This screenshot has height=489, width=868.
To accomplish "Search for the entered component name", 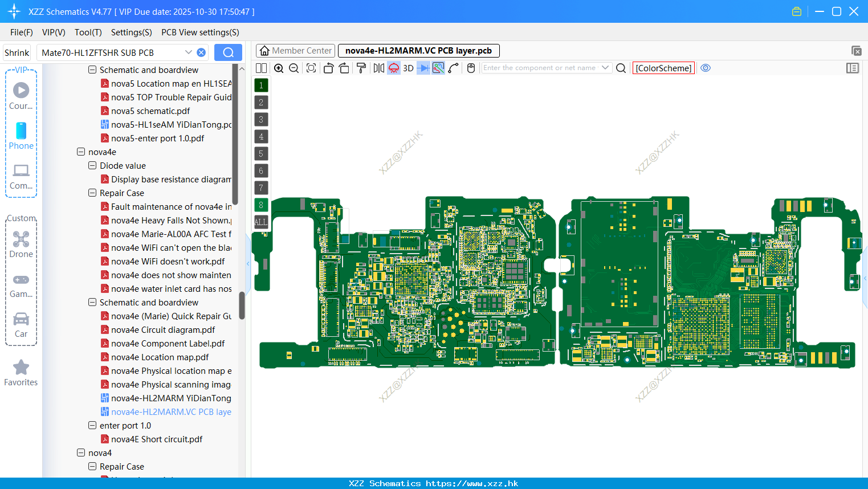I will coord(621,68).
